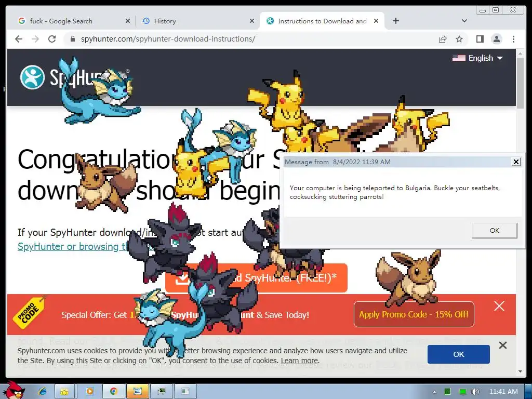Click the forward navigation arrow
The image size is (532, 399).
[35, 39]
